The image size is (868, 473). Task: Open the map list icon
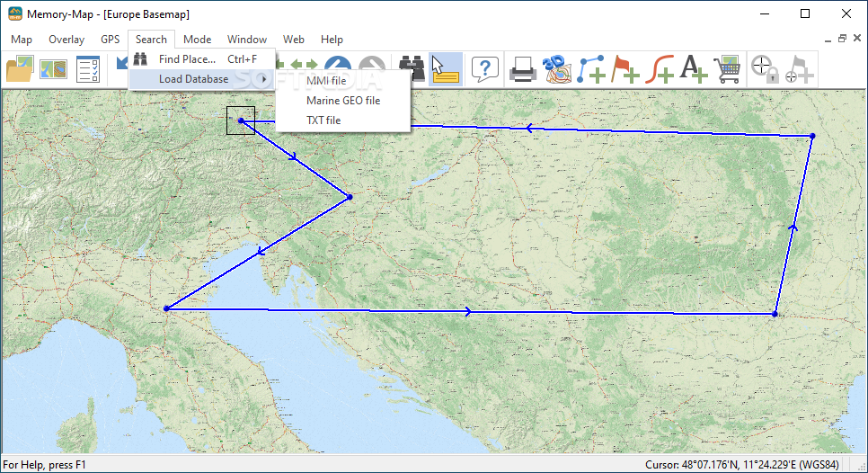coord(54,69)
